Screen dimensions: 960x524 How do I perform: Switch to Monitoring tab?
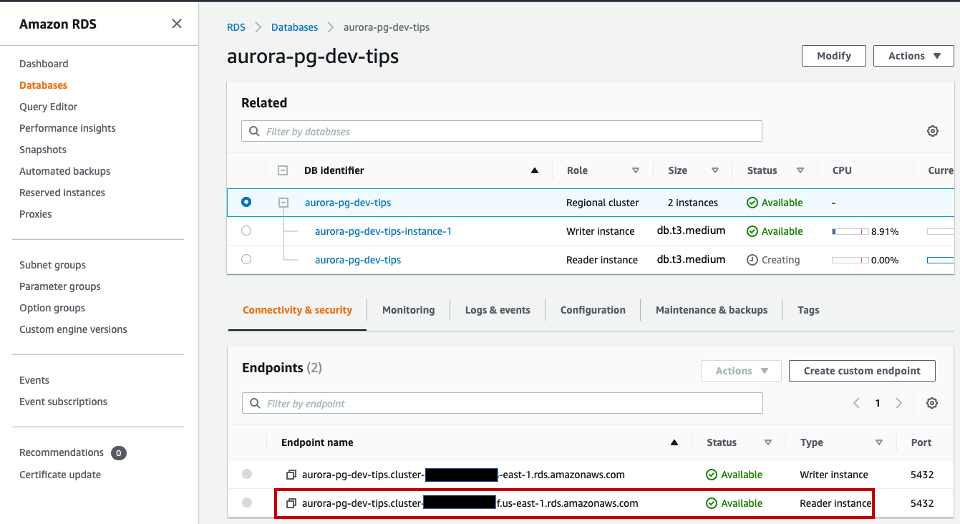pyautogui.click(x=408, y=310)
